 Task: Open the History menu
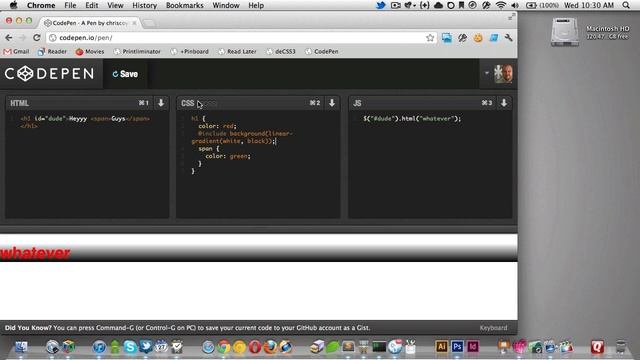pyautogui.click(x=144, y=5)
